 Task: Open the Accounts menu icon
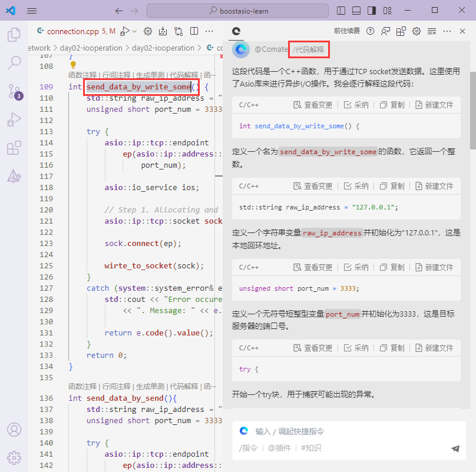click(x=14, y=430)
